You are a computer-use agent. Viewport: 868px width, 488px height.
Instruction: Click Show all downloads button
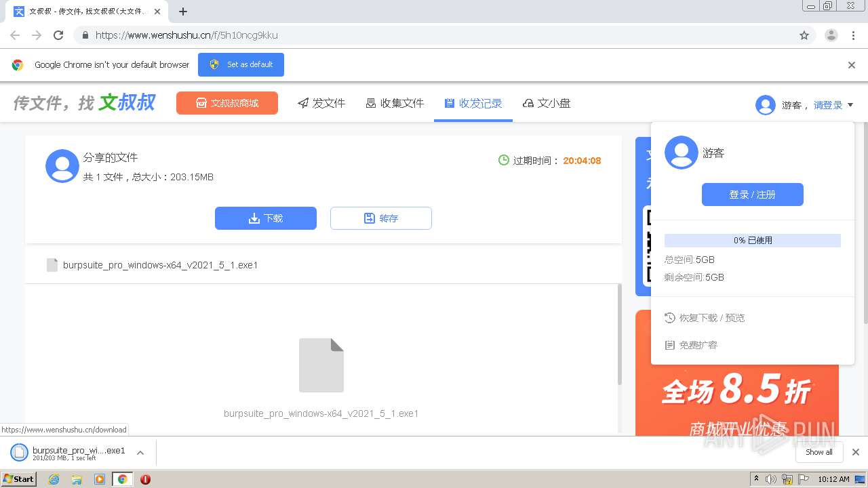click(819, 452)
